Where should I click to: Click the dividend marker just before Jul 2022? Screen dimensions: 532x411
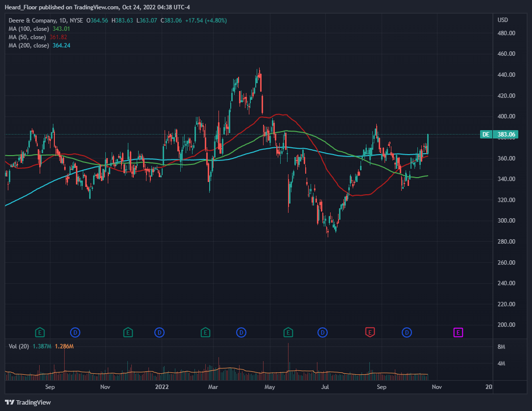tap(322, 332)
